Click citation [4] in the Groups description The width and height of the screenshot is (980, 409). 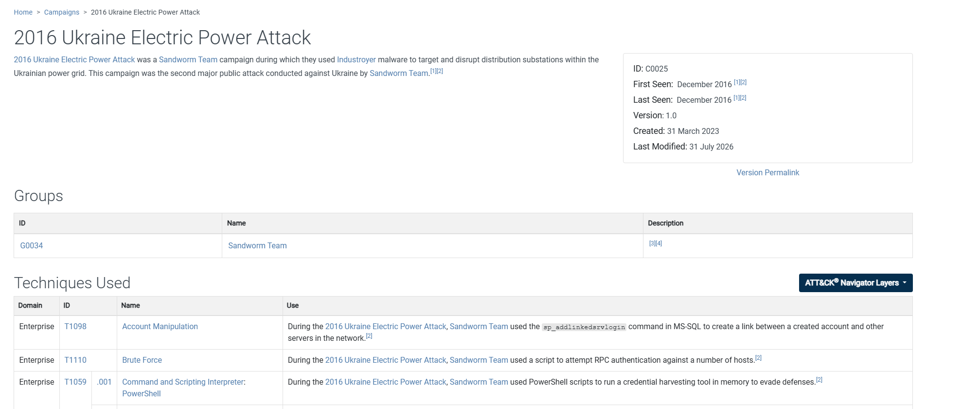(x=659, y=243)
